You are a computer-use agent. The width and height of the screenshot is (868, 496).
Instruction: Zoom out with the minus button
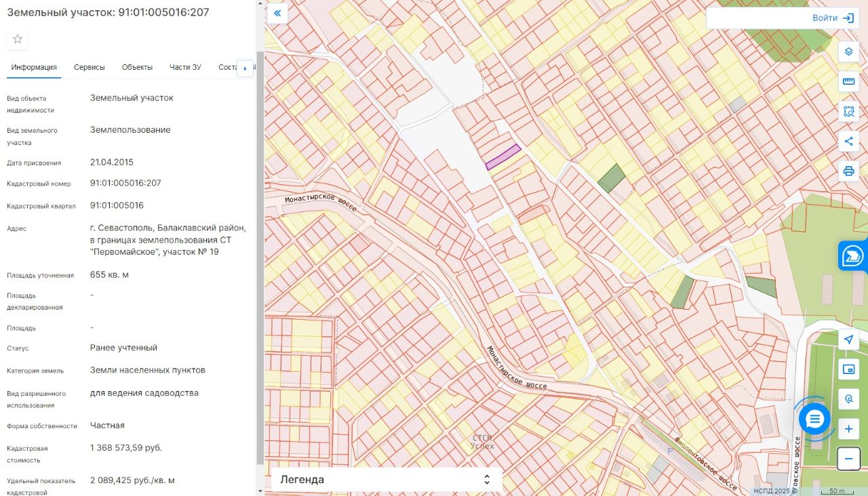[x=848, y=459]
